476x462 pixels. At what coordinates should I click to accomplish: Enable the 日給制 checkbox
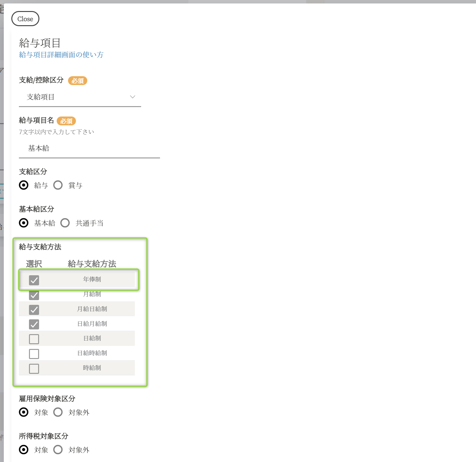coord(34,339)
